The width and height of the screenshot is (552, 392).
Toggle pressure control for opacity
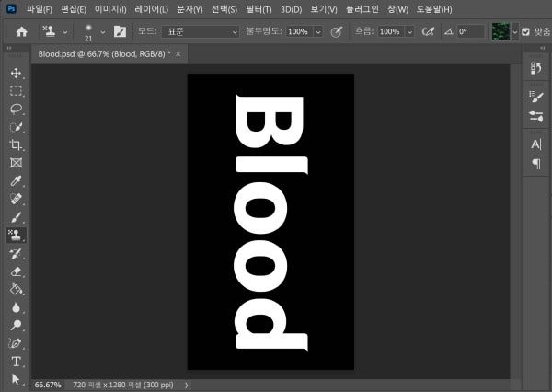pyautogui.click(x=337, y=31)
